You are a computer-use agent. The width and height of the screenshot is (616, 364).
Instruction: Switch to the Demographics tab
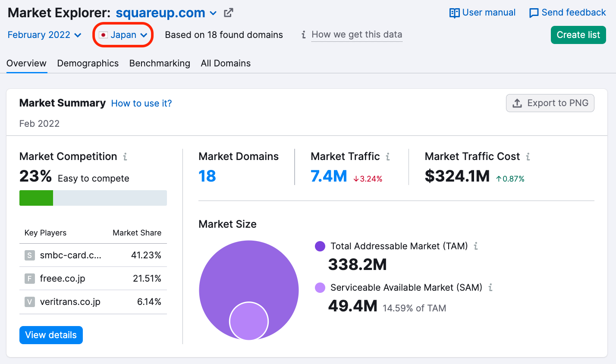[x=88, y=63]
